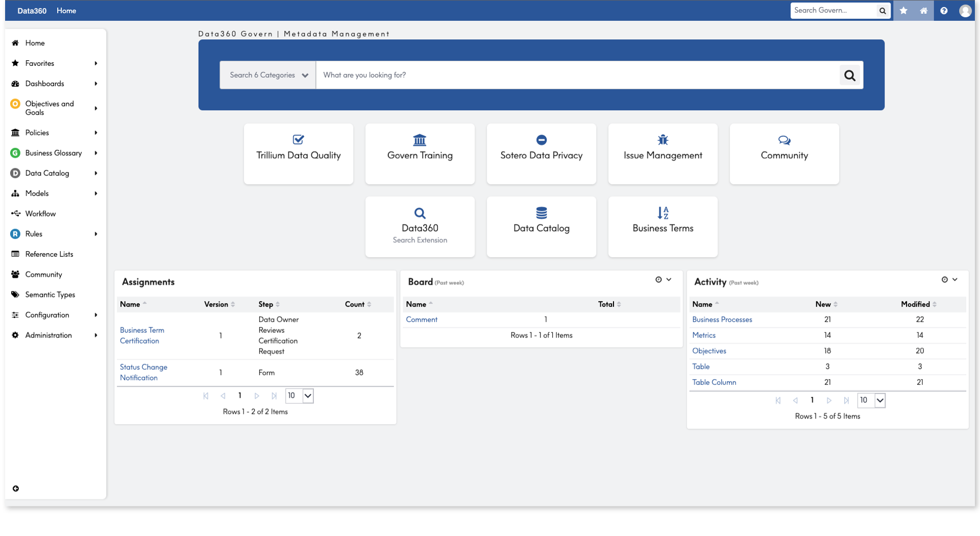Sort Assignments by Step column
The image size is (980, 536).
[269, 304]
